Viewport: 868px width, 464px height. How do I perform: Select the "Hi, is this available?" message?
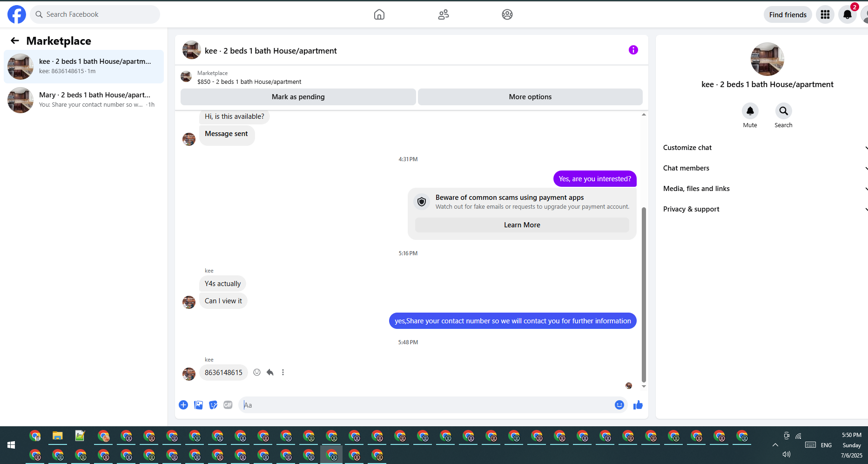click(x=235, y=116)
